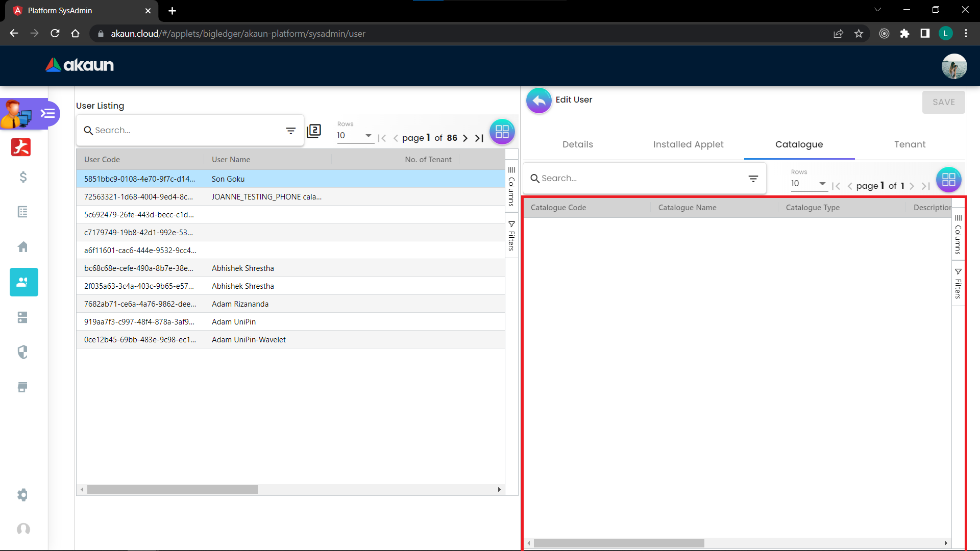Viewport: 980px width, 551px height.
Task: Toggle Filters panel in Catalogue grid
Action: pos(958,284)
